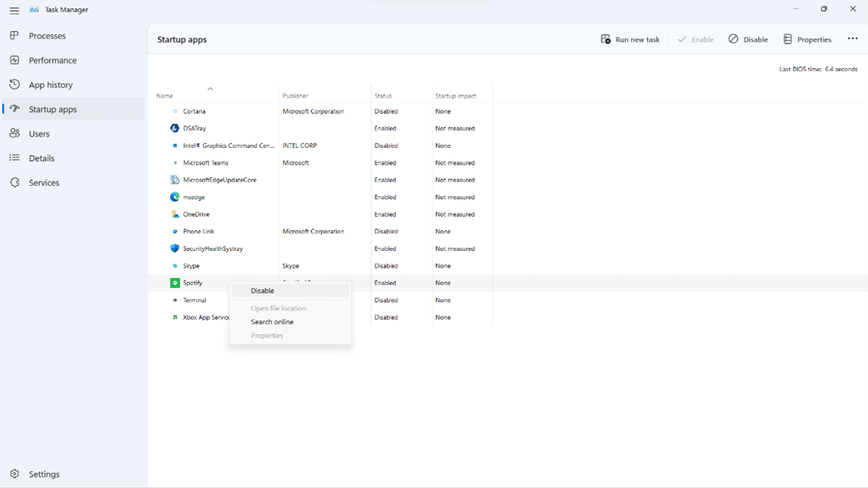The image size is (868, 488).
Task: Click the MicrosoftEdgeUpdateCore icon
Action: 175,180
